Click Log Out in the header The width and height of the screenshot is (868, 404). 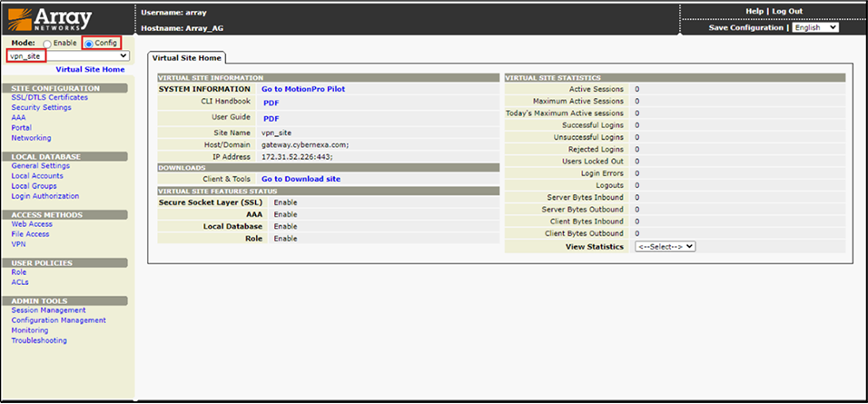[x=786, y=11]
